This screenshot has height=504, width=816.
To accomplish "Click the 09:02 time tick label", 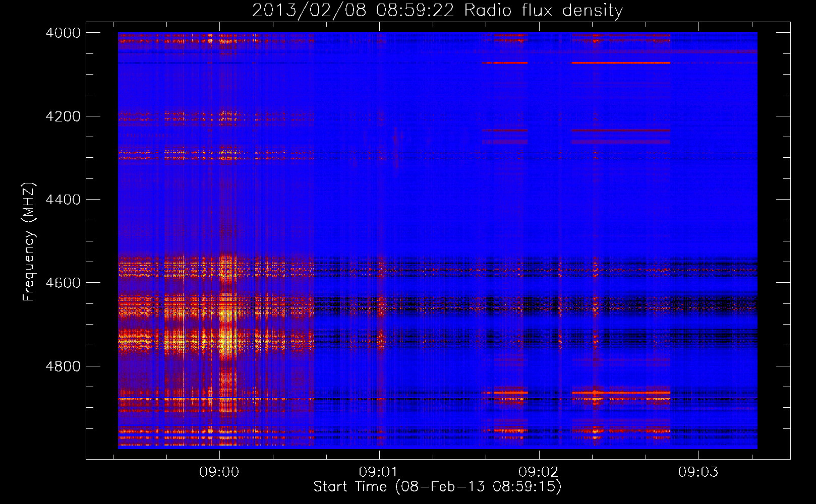I will click(x=539, y=472).
